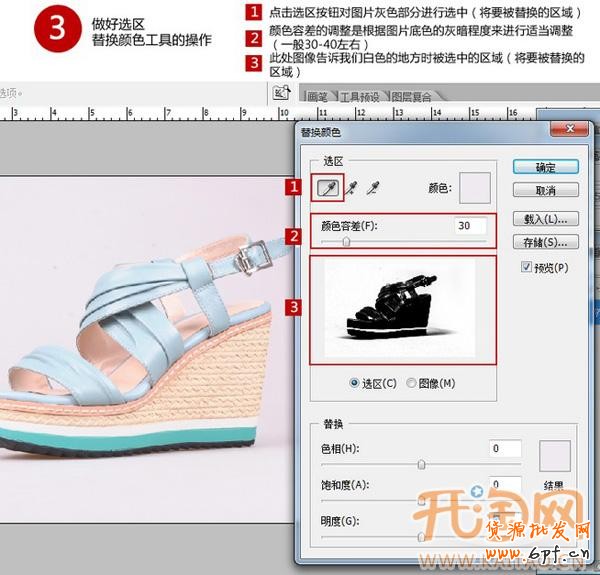Switch to the 工具预设 tab
The height and width of the screenshot is (575, 600).
tap(360, 96)
